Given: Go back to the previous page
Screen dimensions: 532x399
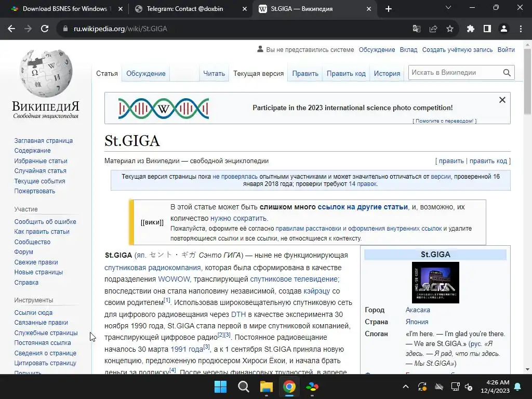Looking at the screenshot, I should pyautogui.click(x=11, y=29).
